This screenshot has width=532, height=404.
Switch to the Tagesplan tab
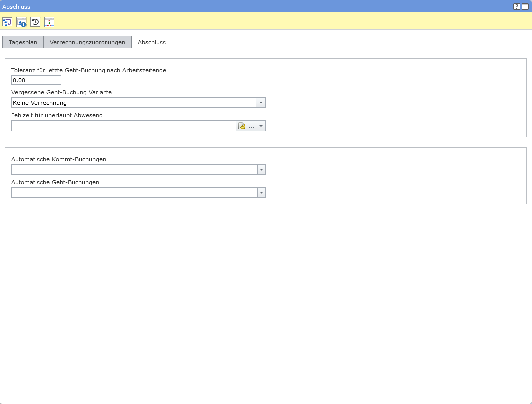[23, 42]
